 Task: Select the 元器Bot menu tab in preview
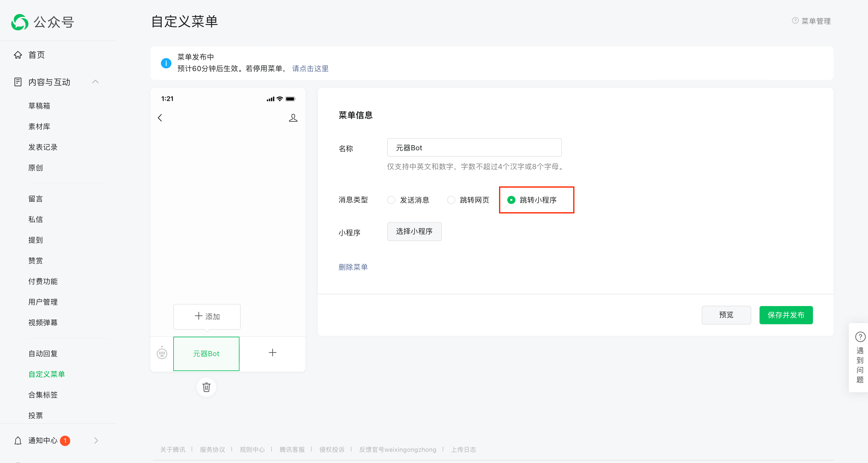click(206, 354)
